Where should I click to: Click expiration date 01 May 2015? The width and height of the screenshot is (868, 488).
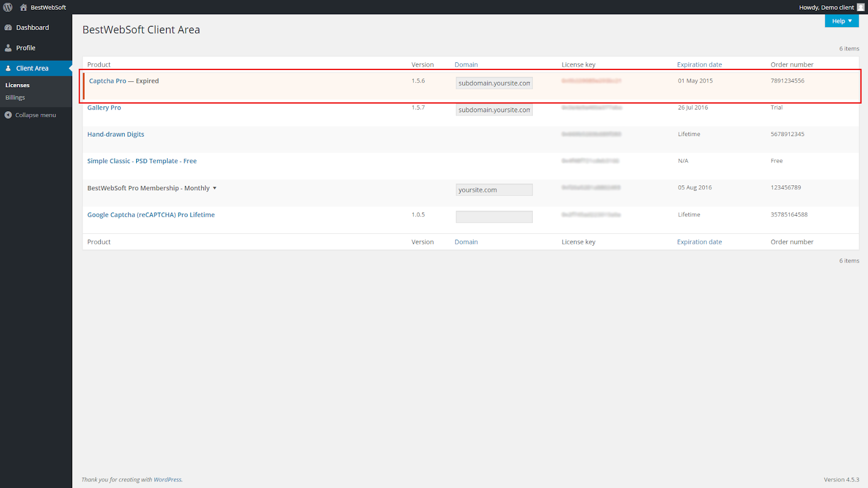click(695, 81)
